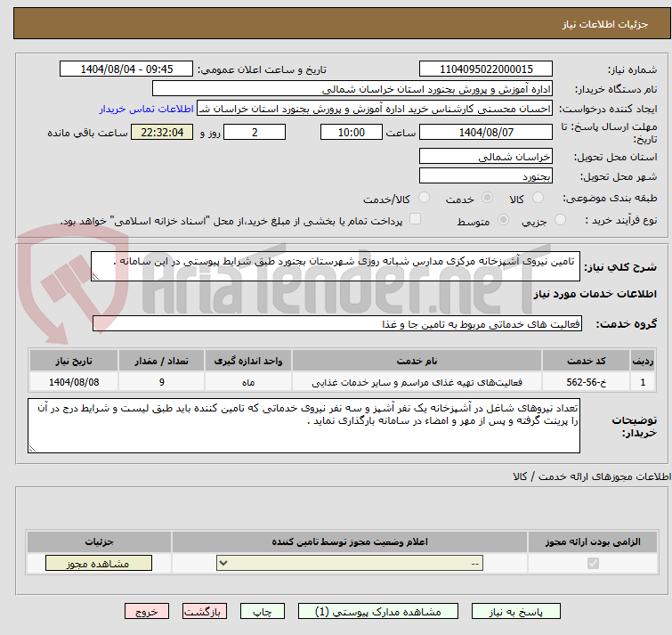Click the need date cell 1404/08/08

[x=74, y=382]
